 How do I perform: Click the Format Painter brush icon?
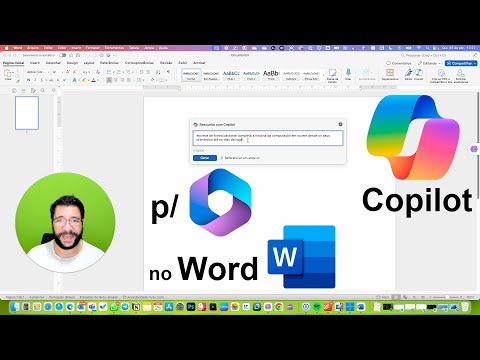coord(18,80)
